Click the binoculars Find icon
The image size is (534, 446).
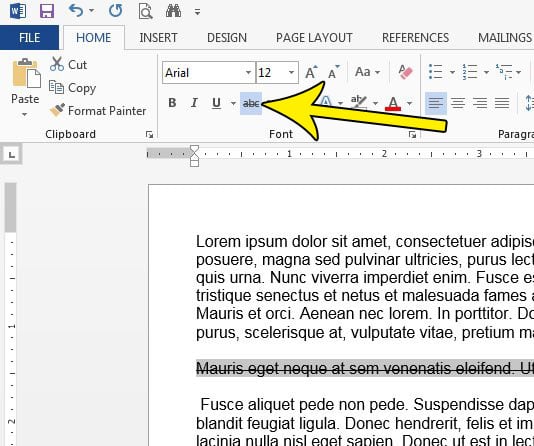point(173,11)
